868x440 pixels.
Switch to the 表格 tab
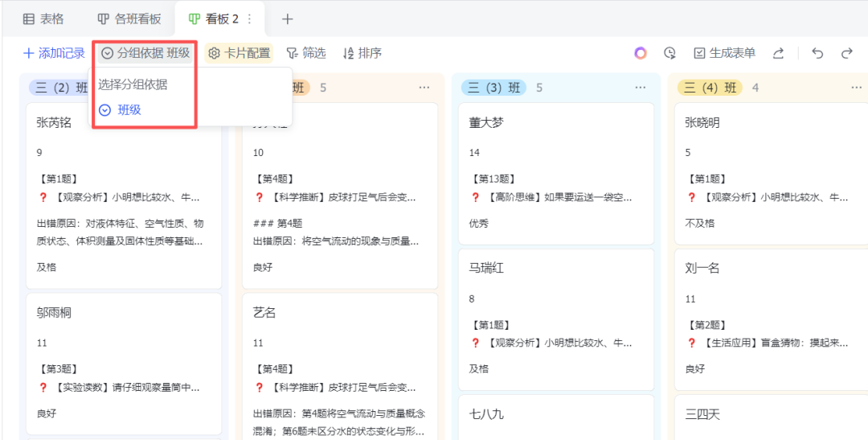43,19
